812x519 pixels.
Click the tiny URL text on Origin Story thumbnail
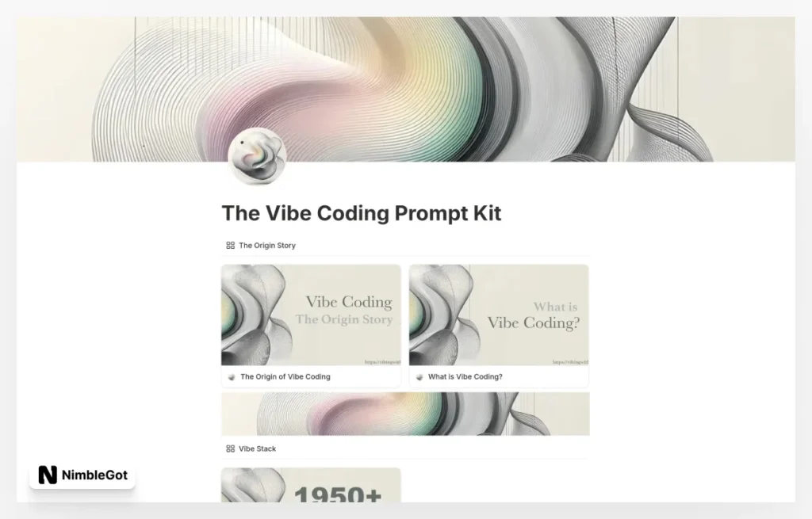[382, 362]
